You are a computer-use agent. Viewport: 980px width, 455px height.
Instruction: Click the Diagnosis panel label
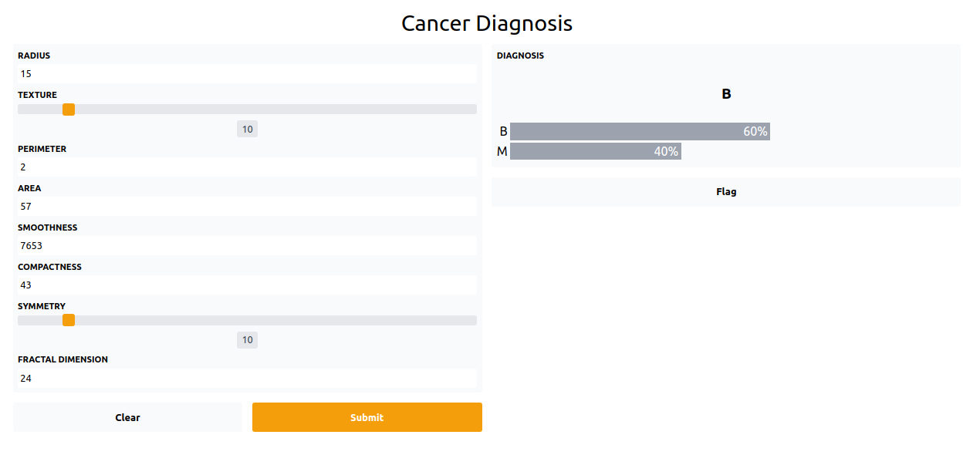tap(520, 56)
